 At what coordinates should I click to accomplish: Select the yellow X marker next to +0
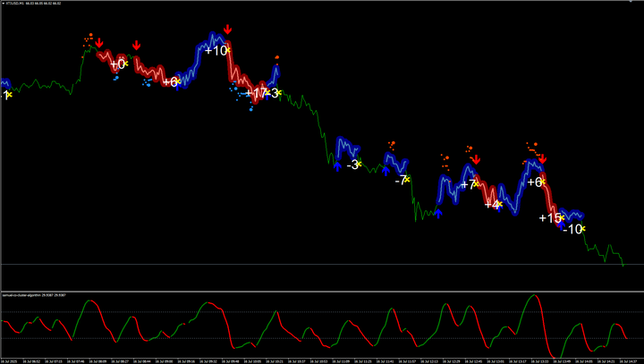127,64
